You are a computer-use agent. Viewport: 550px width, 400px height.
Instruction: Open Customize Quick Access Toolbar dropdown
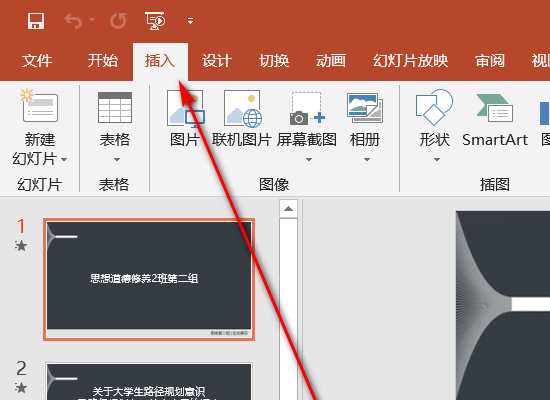point(190,21)
